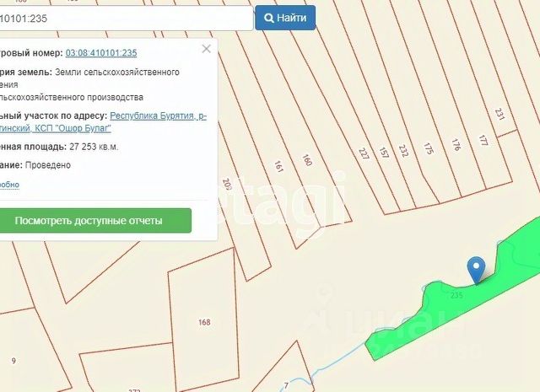This screenshot has height=392, width=540.
Task: Select parcel labeled 7 on map
Action: pyautogui.click(x=286, y=385)
